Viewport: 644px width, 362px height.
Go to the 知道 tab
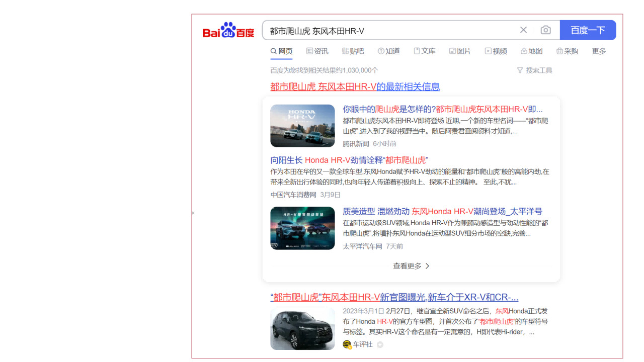pos(388,51)
